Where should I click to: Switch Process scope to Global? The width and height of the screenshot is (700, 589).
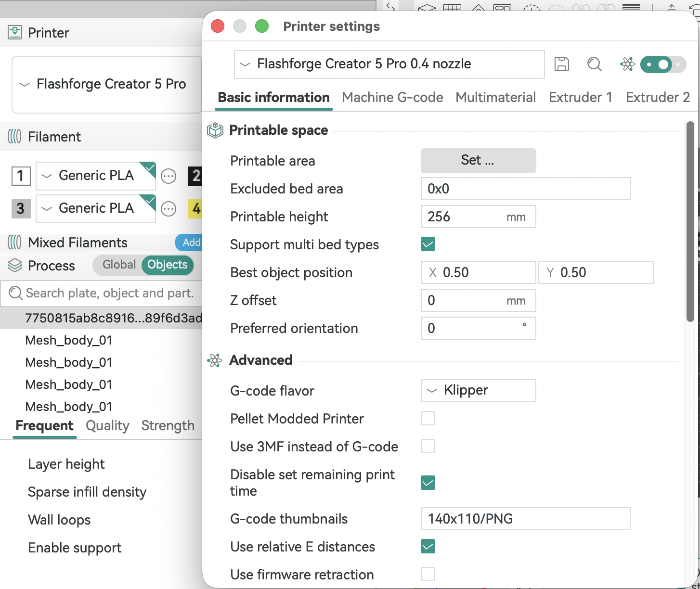pyautogui.click(x=118, y=265)
